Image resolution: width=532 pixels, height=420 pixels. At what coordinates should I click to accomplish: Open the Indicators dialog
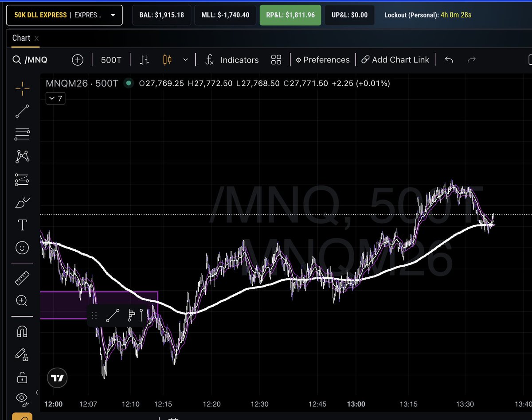232,60
